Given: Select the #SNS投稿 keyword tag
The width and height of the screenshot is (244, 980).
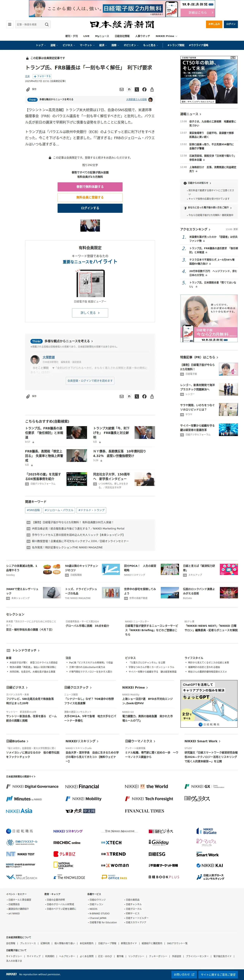Looking at the screenshot, I should (33, 510).
